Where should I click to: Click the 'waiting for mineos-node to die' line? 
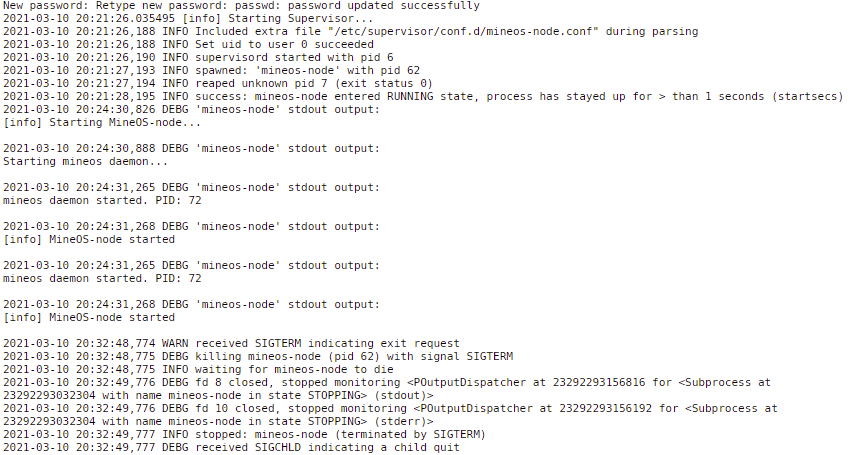tap(198, 370)
